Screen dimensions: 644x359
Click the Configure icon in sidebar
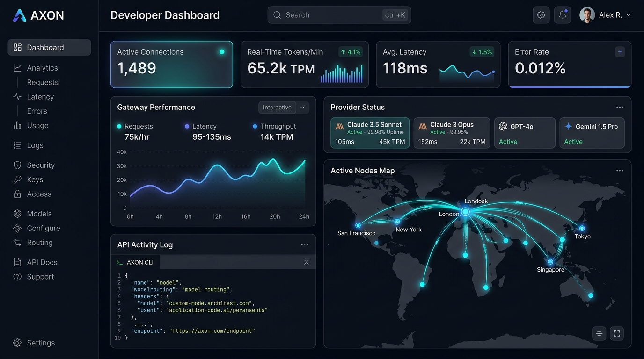17,228
